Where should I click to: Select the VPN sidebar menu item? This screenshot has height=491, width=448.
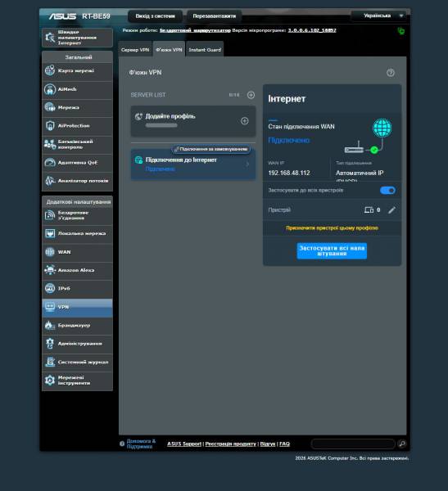click(77, 307)
